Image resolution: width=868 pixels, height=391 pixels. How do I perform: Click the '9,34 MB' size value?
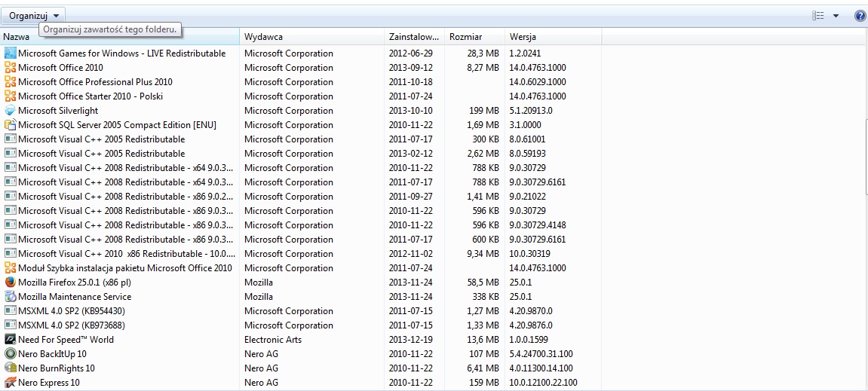coord(483,254)
